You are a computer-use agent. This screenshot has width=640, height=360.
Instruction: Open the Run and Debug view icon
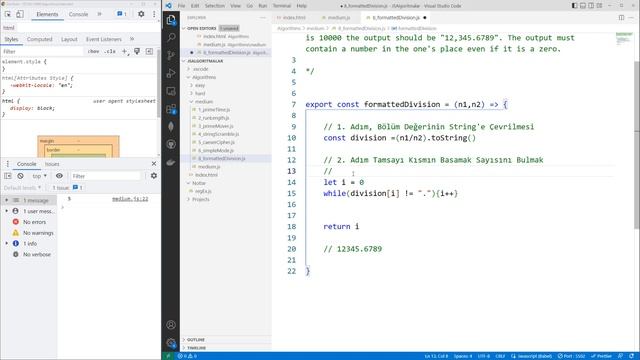point(171,73)
